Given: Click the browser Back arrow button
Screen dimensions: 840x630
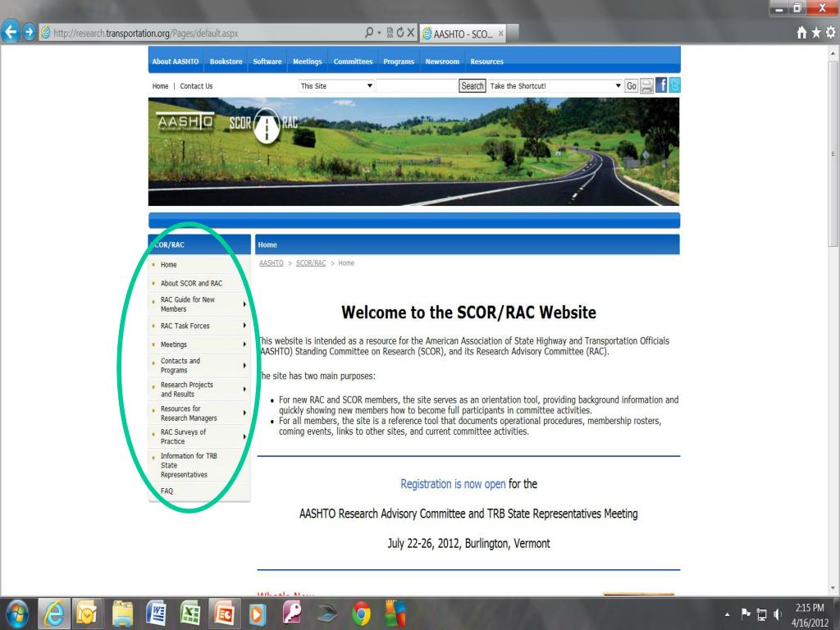Looking at the screenshot, I should 11,32.
